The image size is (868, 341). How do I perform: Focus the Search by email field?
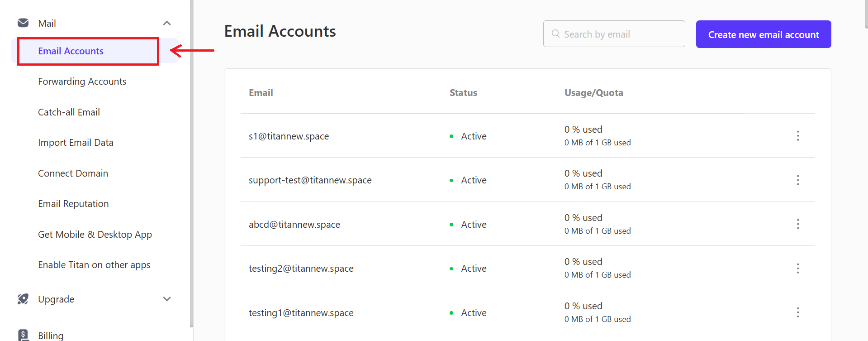pos(614,34)
